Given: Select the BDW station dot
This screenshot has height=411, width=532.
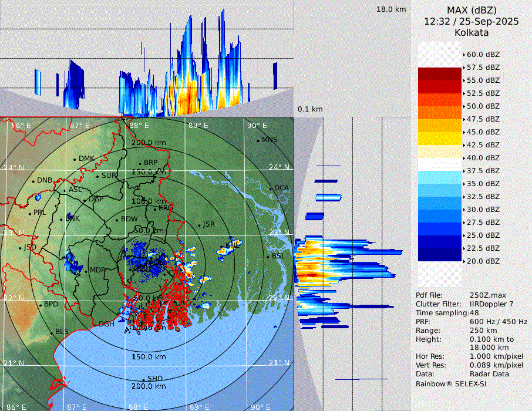Looking at the screenshot, I should click(x=117, y=220).
